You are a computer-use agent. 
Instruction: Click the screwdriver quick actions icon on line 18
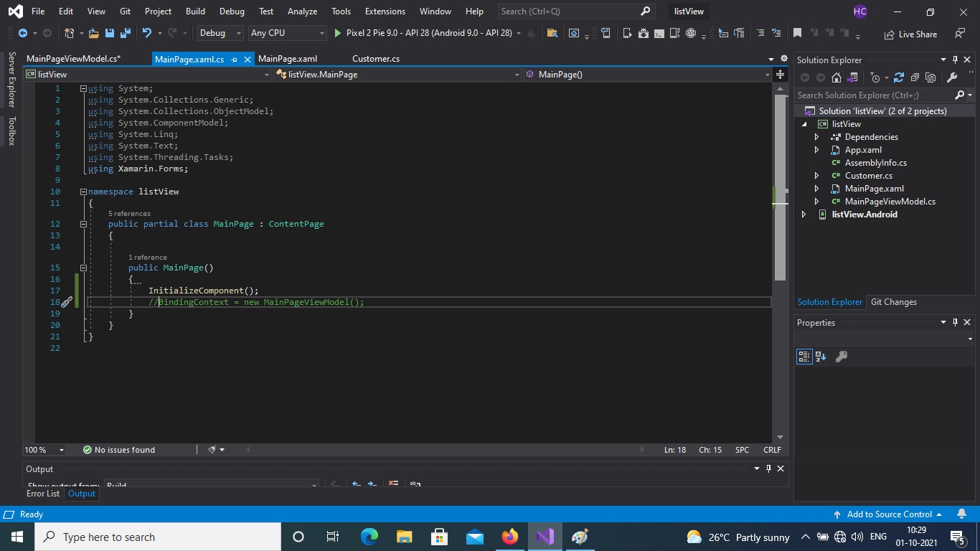(66, 302)
